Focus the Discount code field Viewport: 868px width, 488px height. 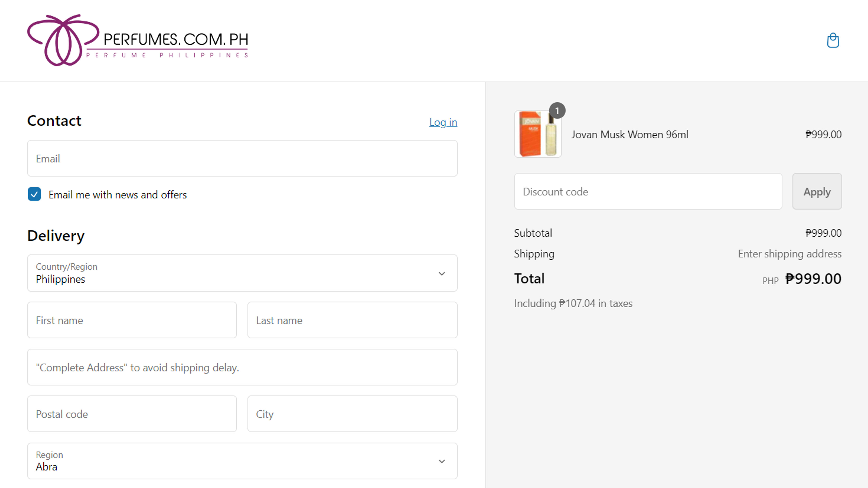point(648,191)
